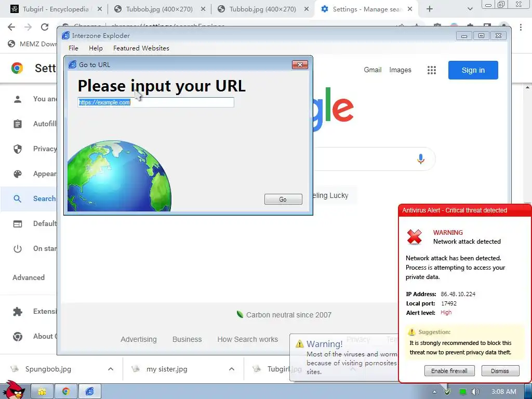The width and height of the screenshot is (532, 399).
Task: Click the Suggestion warning triangle icon
Action: tap(411, 332)
